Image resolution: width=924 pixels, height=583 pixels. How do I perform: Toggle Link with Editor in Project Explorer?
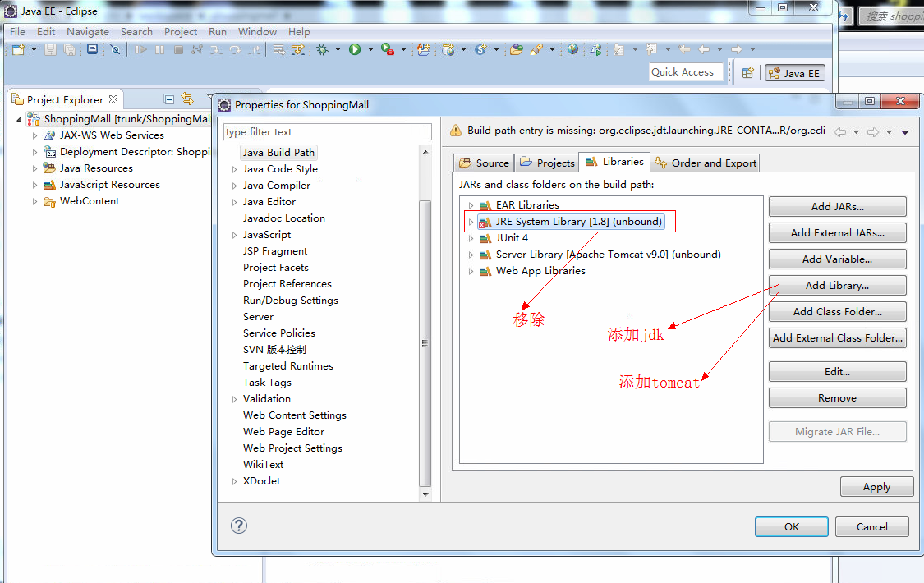187,99
